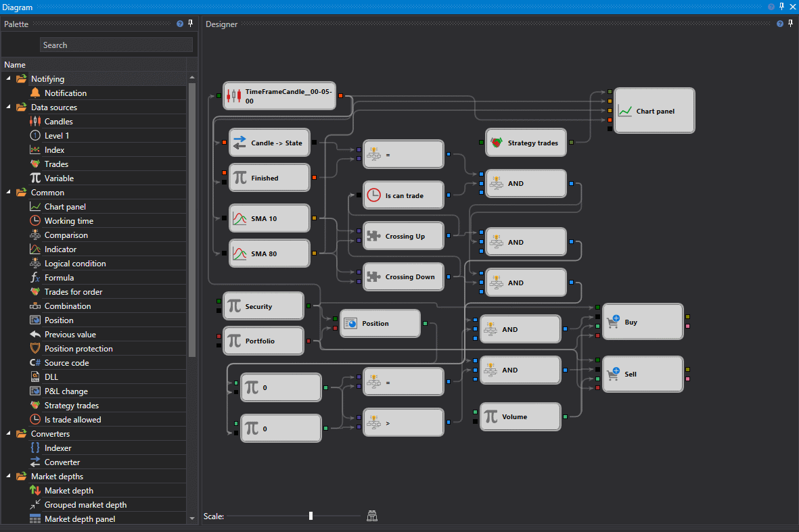This screenshot has height=532, width=799.
Task: Click the Level 1 icon in palette
Action: tap(35, 135)
